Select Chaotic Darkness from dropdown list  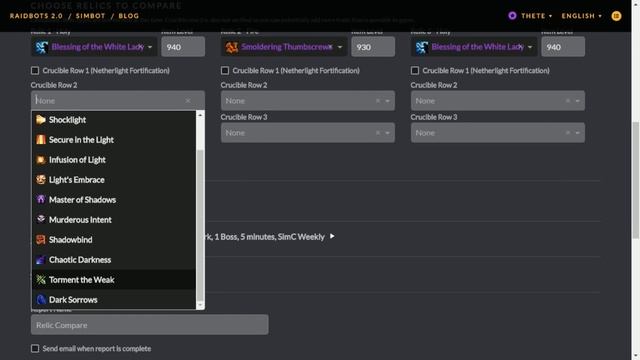coord(114,260)
